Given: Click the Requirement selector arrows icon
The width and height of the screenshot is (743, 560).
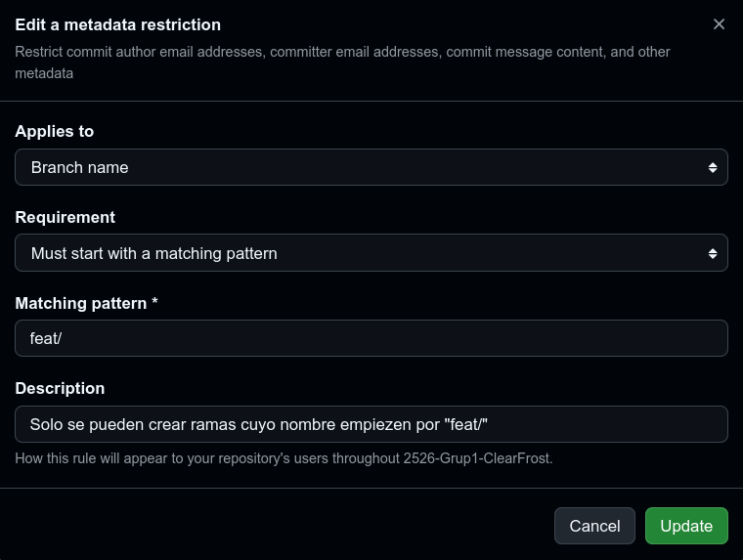Looking at the screenshot, I should pos(713,254).
